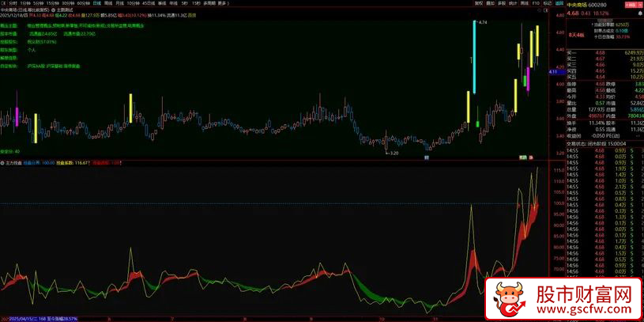644x322 pixels.
Task: Click the red add-to-watchlist button
Action: click(x=631, y=5)
